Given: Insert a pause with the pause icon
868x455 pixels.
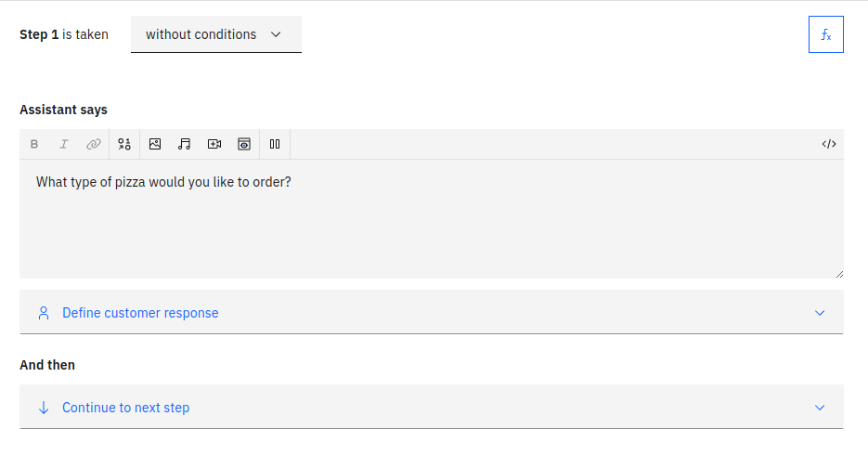Looking at the screenshot, I should (275, 144).
